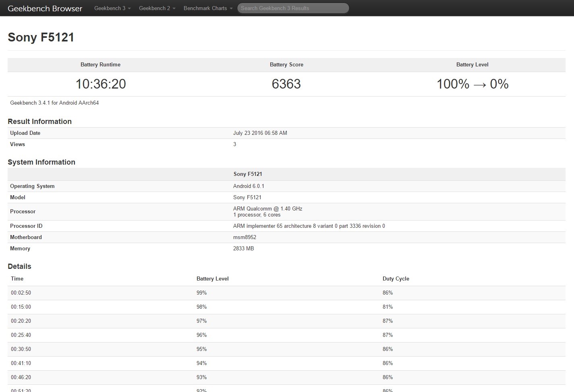Select the Views count value 3
This screenshot has width=574, height=392.
pyautogui.click(x=235, y=144)
